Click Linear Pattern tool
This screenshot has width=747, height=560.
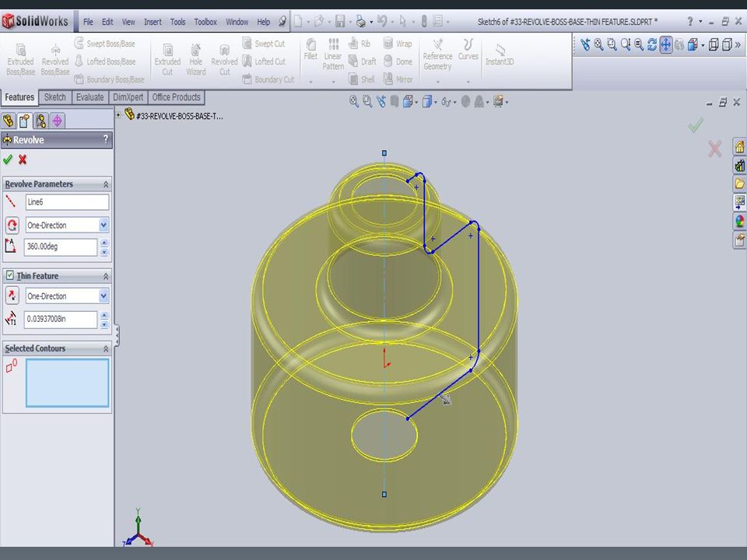click(x=333, y=54)
